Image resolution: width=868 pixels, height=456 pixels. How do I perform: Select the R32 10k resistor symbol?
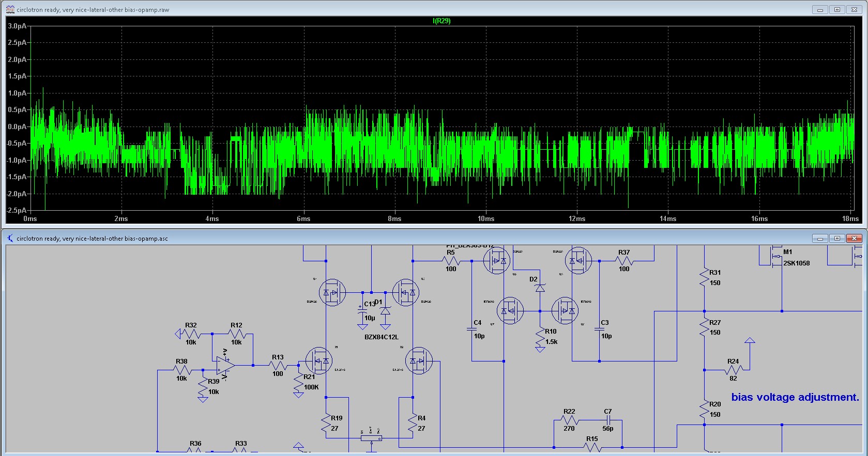[191, 334]
